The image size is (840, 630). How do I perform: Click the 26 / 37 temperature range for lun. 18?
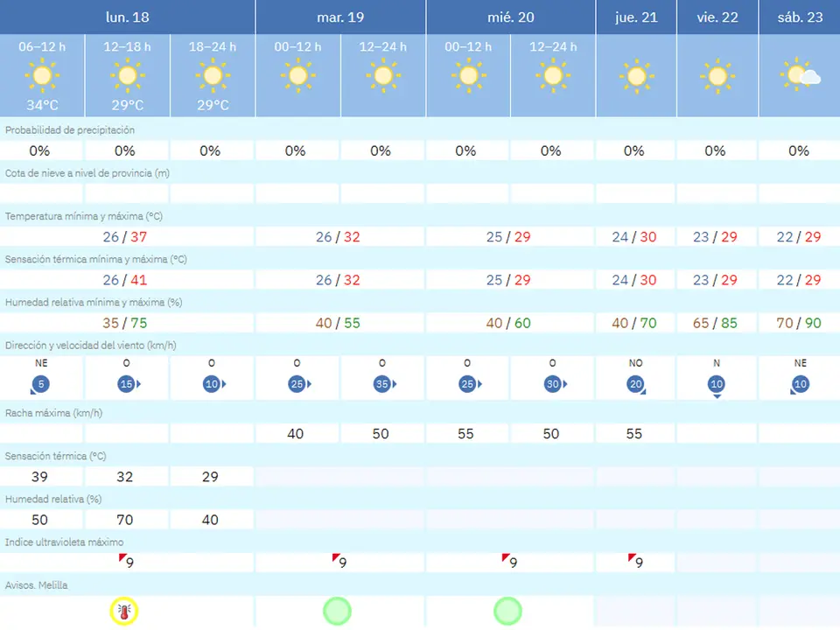pos(125,237)
